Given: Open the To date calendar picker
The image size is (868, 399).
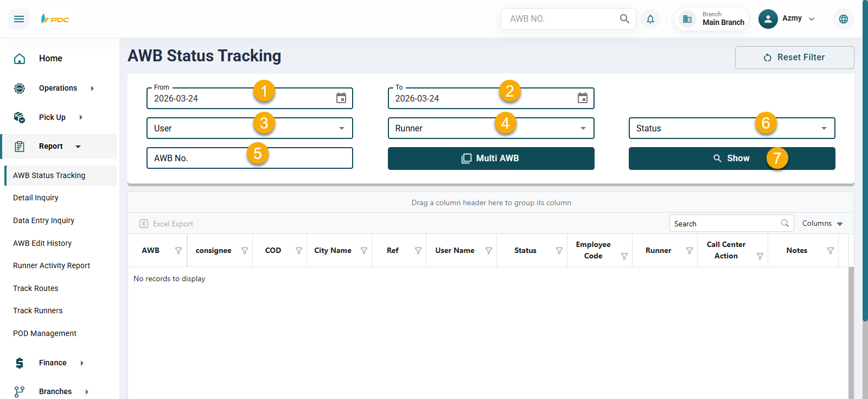Looking at the screenshot, I should (x=583, y=98).
